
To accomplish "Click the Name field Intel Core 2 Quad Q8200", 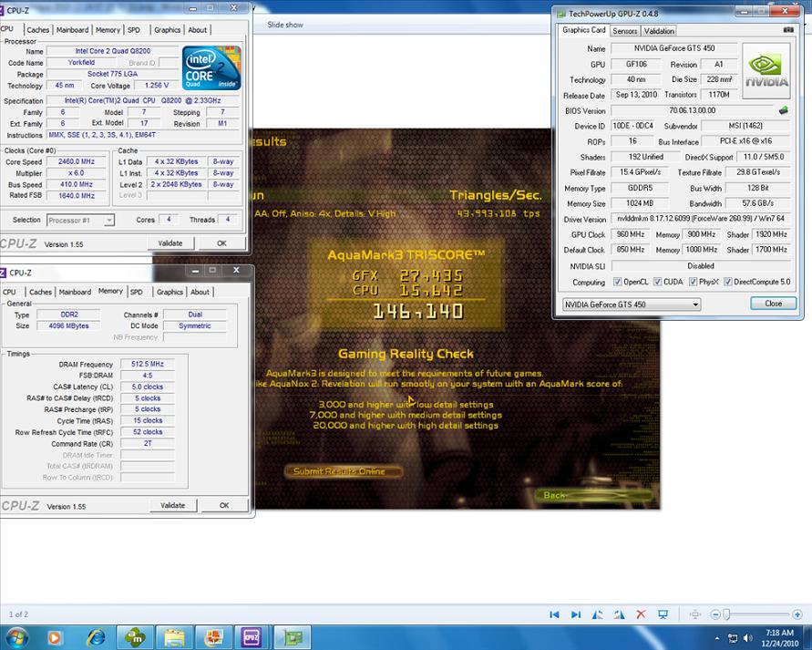I will 113,51.
